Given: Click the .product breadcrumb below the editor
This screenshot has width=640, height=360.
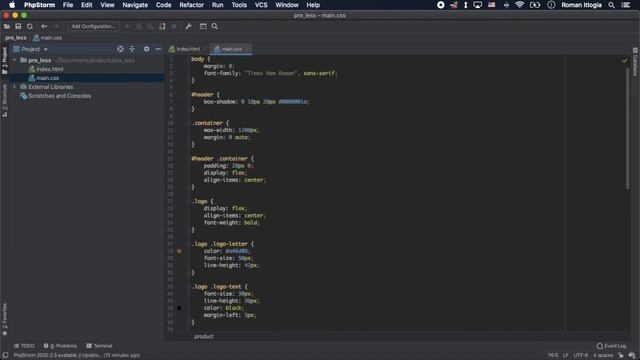Looking at the screenshot, I should pyautogui.click(x=204, y=337).
